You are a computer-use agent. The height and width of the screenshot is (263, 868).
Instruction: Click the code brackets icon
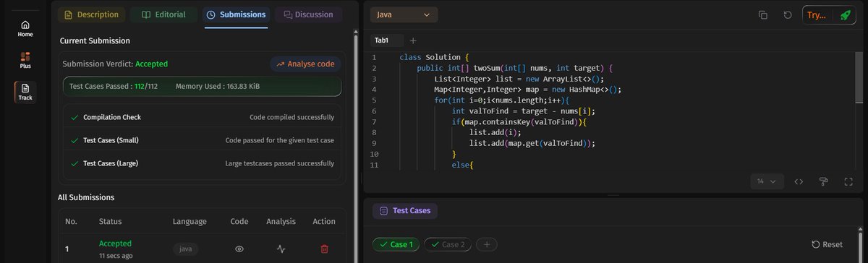click(x=799, y=181)
